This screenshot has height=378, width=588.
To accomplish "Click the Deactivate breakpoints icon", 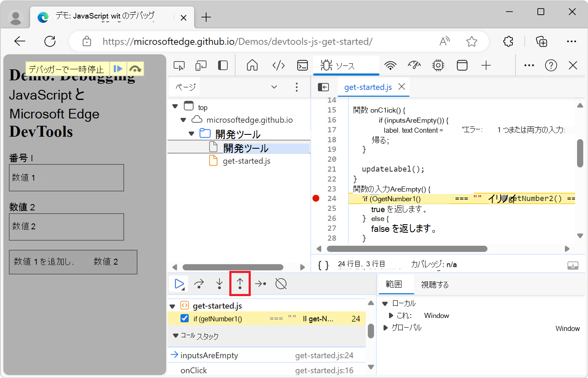I will pos(281,283).
